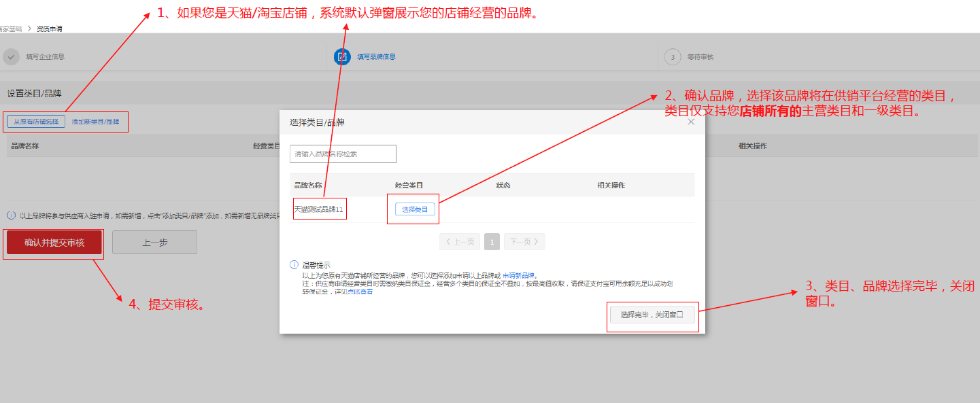Click step 填写品牌信息 label

(x=376, y=57)
